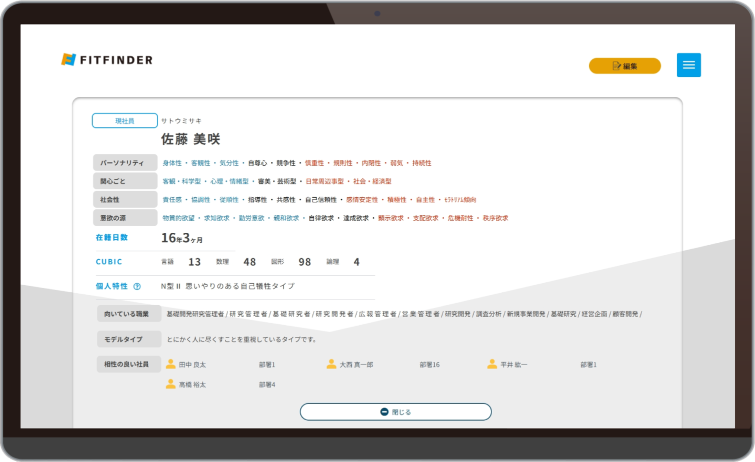Click the 新規事業開発 occupation
The width and height of the screenshot is (755, 462).
[526, 314]
